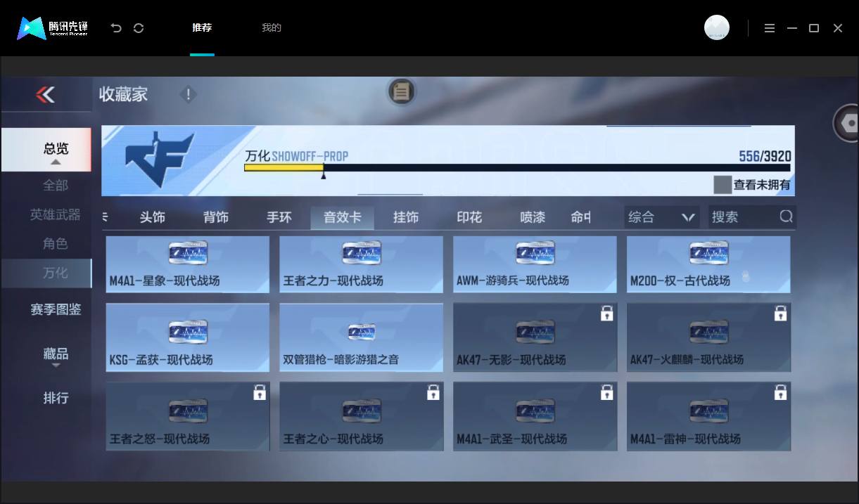Open the 综合 sort dropdown
Image resolution: width=859 pixels, height=504 pixels.
(x=662, y=217)
